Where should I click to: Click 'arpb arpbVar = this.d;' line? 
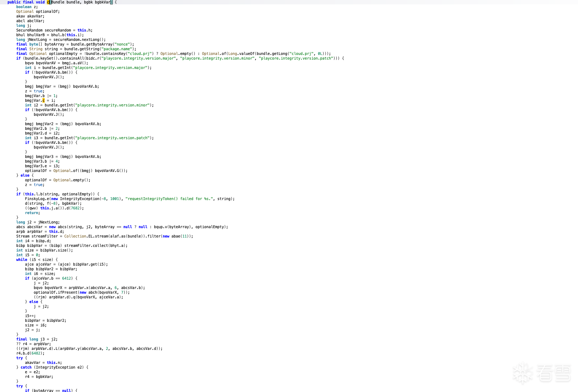click(x=40, y=232)
